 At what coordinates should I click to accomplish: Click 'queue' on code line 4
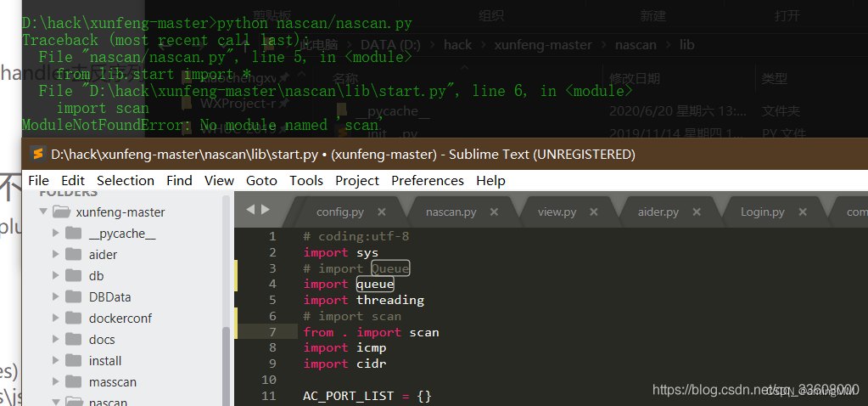click(375, 285)
